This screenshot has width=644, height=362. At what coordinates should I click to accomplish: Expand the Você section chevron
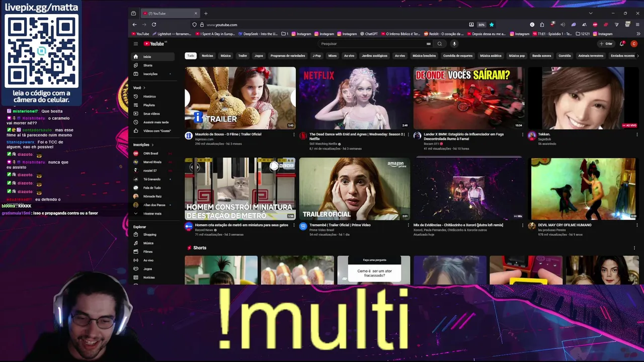pos(144,87)
